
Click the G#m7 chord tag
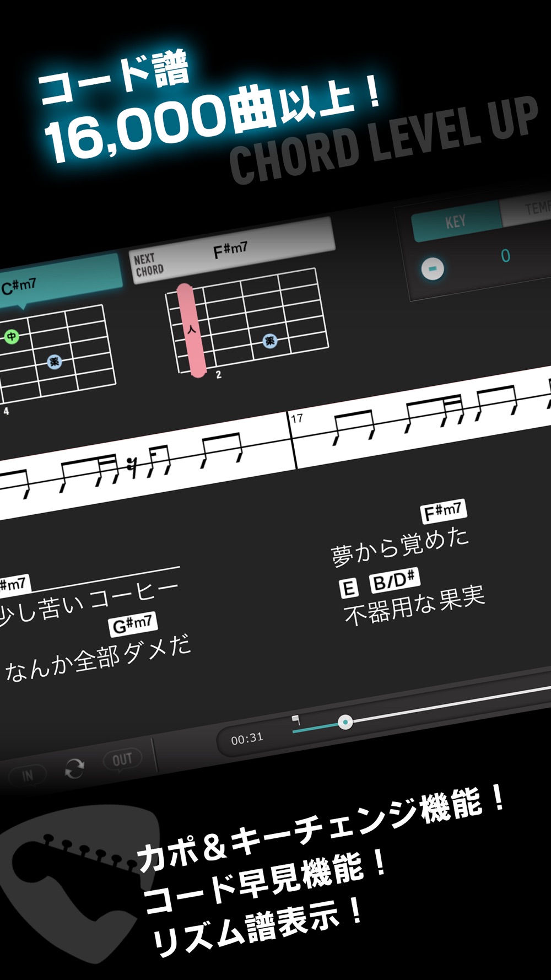click(133, 624)
